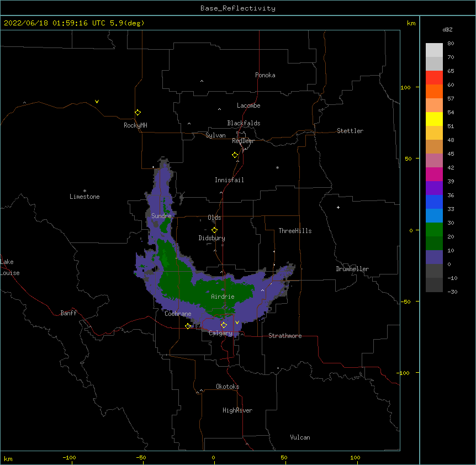Click the yellow diamond marker at Calgary
Viewport: 476px width, 465px height.
pyautogui.click(x=224, y=325)
